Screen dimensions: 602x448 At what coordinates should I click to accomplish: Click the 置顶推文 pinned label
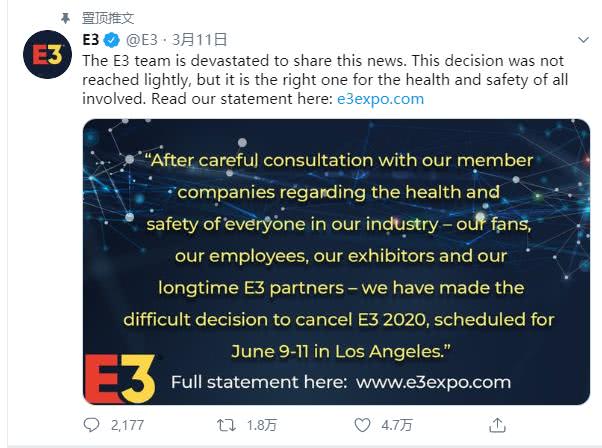(108, 15)
